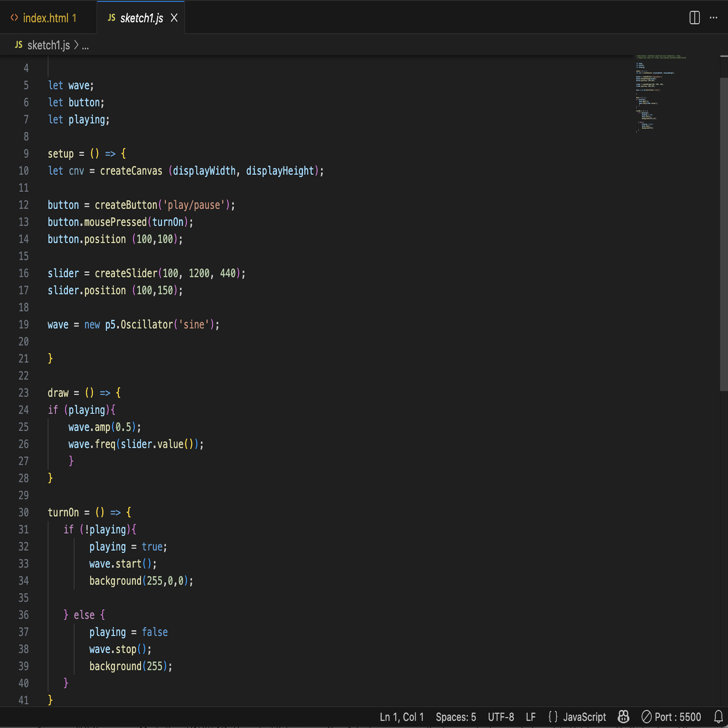Click the 'play/pause' string
Image resolution: width=728 pixels, height=728 pixels.
click(194, 205)
